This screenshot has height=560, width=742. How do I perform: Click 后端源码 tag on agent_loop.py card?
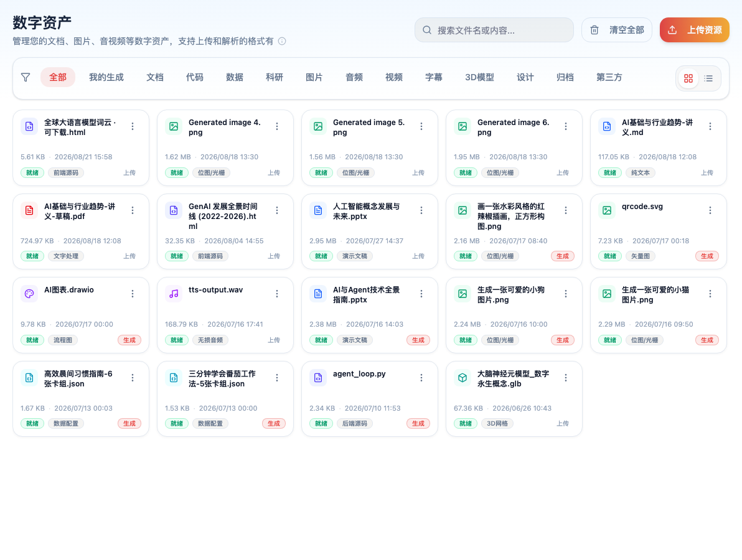tap(354, 423)
